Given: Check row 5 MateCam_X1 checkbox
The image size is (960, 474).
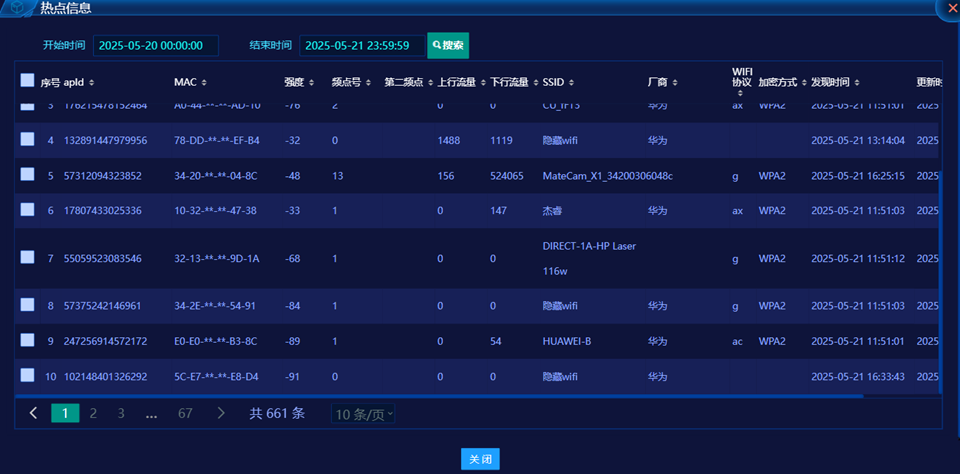Looking at the screenshot, I should (x=27, y=175).
